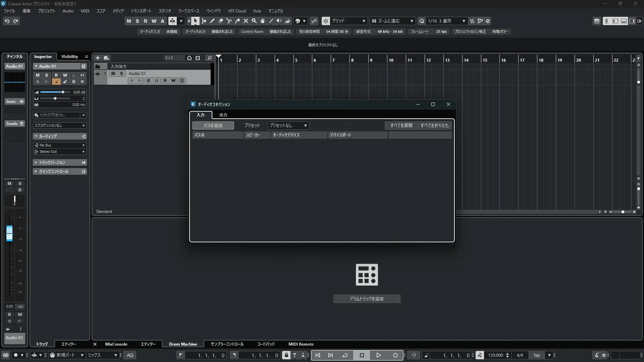Toggle Solo on Audio 01 track

(121, 73)
